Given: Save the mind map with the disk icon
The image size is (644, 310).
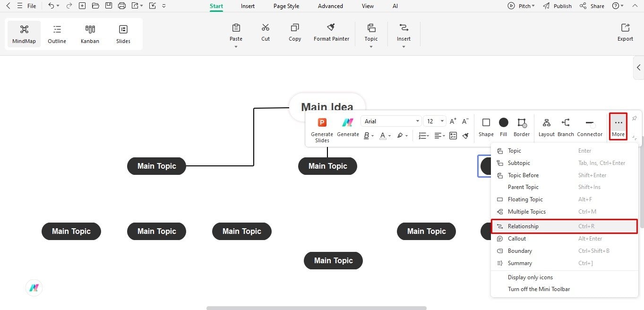Looking at the screenshot, I should [x=109, y=6].
